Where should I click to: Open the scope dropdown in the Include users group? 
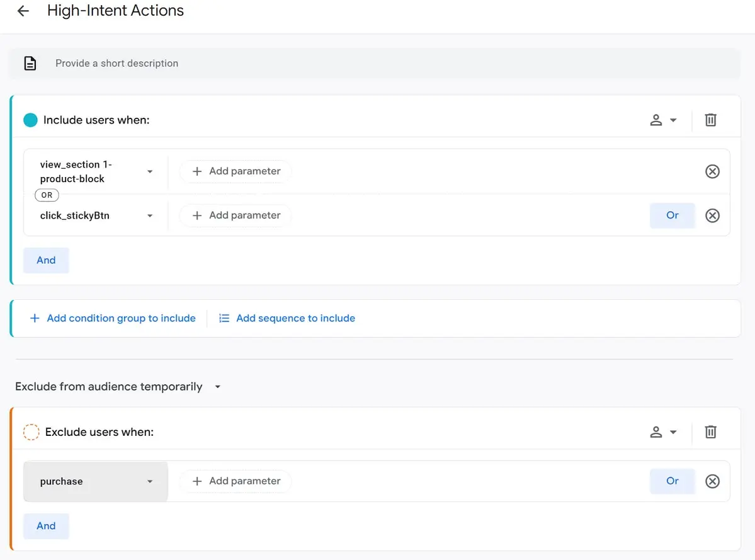[x=663, y=120]
